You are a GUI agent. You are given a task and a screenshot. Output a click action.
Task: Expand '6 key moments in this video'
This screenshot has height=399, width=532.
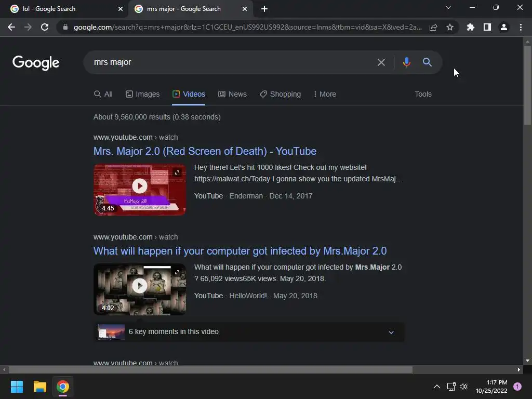click(249, 332)
